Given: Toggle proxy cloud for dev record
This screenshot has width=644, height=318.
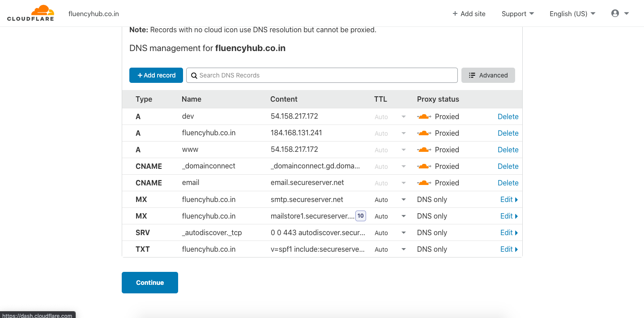Looking at the screenshot, I should pos(424,116).
